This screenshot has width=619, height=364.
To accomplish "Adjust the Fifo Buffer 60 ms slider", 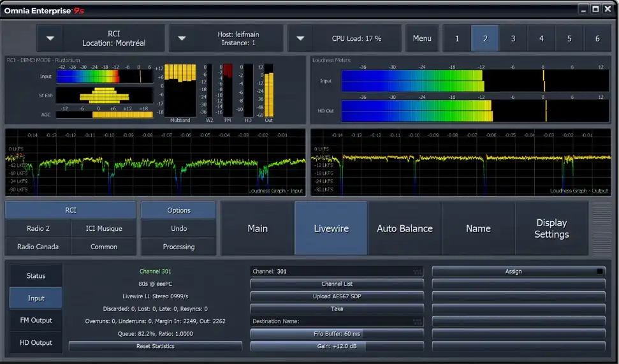I will pyautogui.click(x=337, y=333).
